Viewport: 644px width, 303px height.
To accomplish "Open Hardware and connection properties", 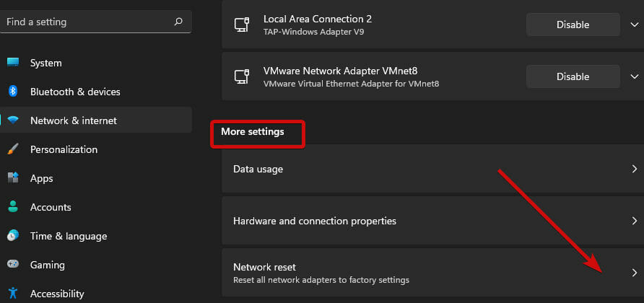I will pos(433,221).
